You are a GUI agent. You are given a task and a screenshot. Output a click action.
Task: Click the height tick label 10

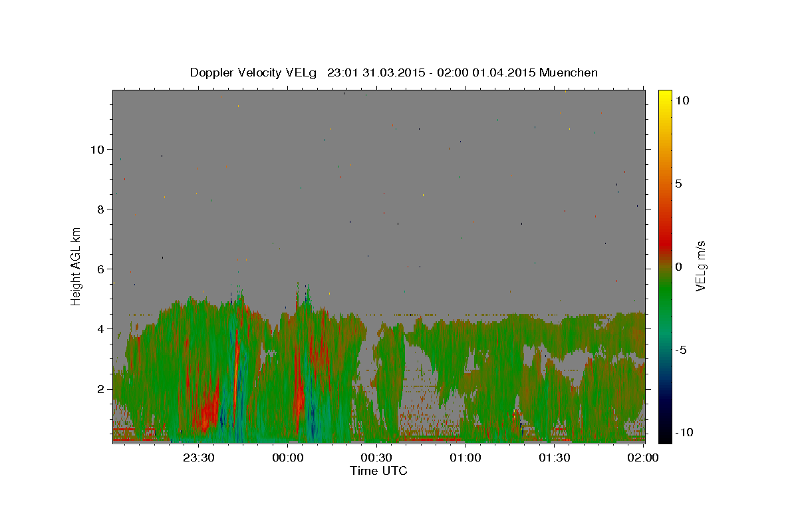tap(97, 149)
